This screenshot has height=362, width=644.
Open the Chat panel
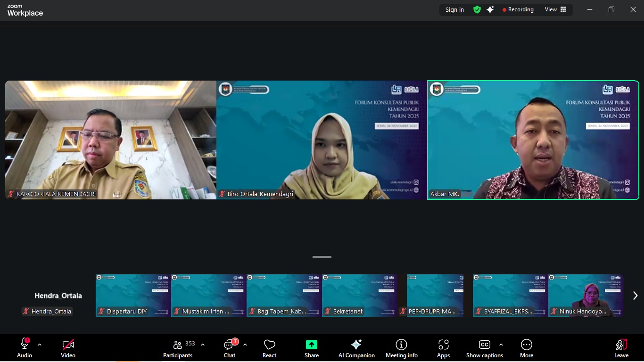230,348
